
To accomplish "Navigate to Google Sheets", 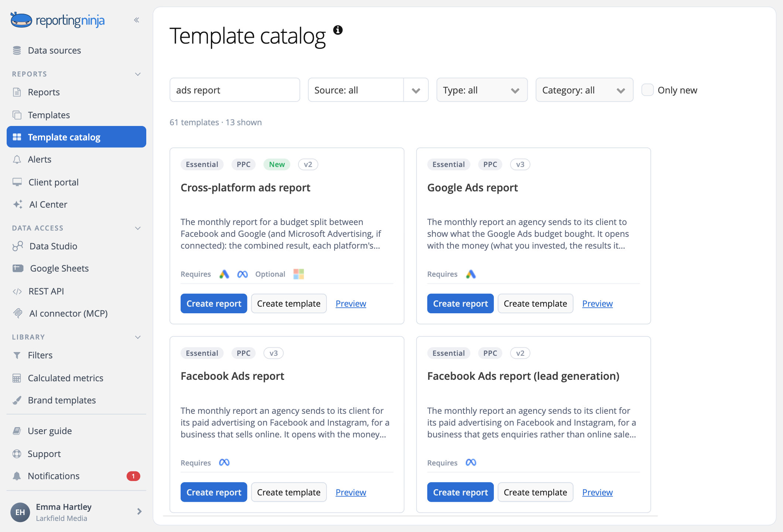I will (76, 268).
